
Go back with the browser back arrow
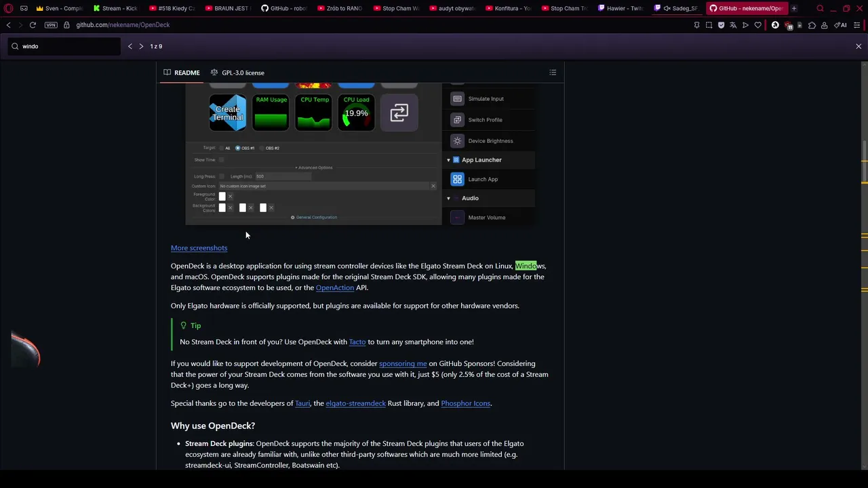8,25
